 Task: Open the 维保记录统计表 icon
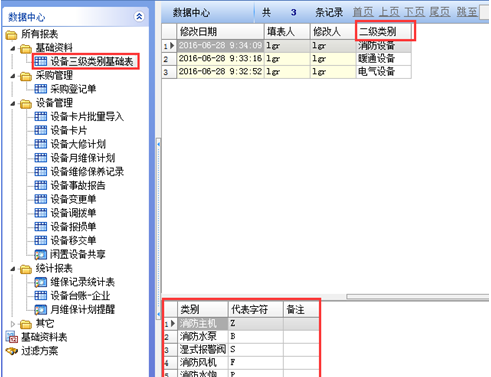click(x=41, y=282)
